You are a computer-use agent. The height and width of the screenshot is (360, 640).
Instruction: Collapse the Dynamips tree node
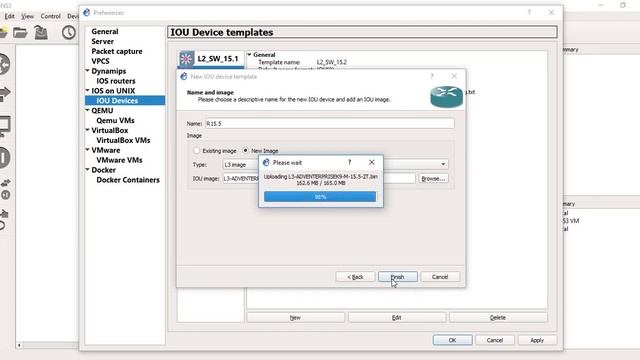click(87, 71)
